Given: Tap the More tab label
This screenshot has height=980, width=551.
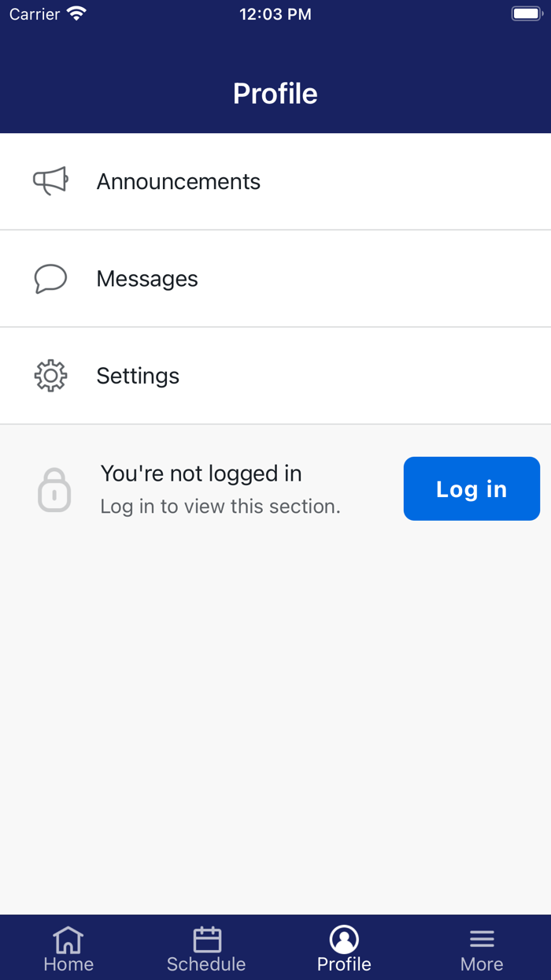Looking at the screenshot, I should pyautogui.click(x=482, y=964).
